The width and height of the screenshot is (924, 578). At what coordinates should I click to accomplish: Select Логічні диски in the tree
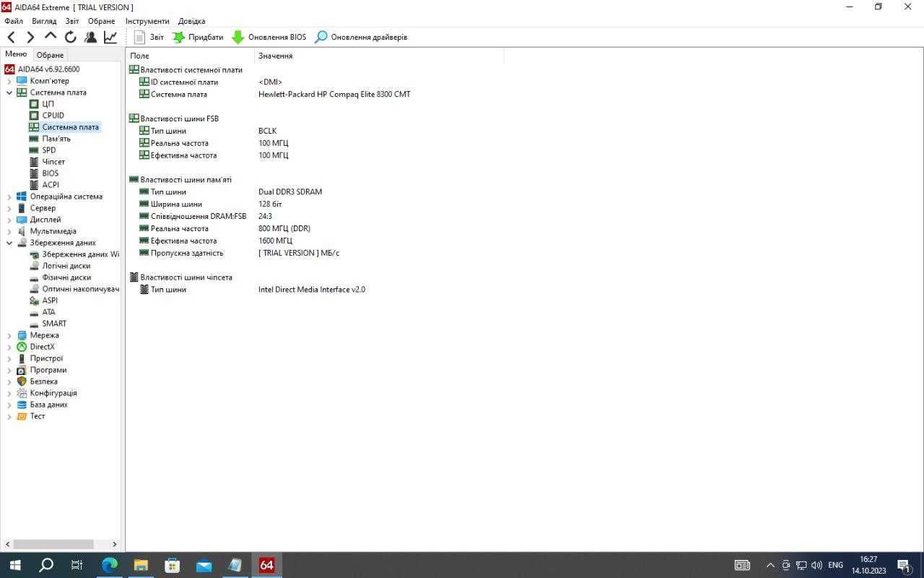pyautogui.click(x=66, y=266)
